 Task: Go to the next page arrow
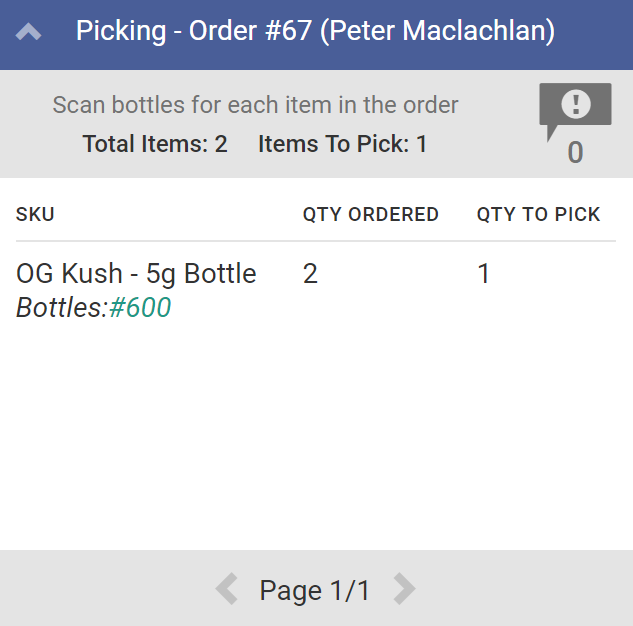tap(403, 590)
